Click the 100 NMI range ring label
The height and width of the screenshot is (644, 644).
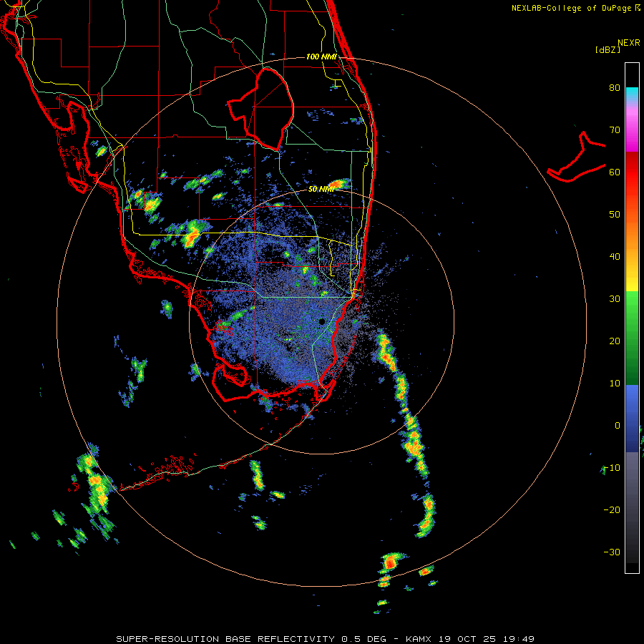coord(321,57)
